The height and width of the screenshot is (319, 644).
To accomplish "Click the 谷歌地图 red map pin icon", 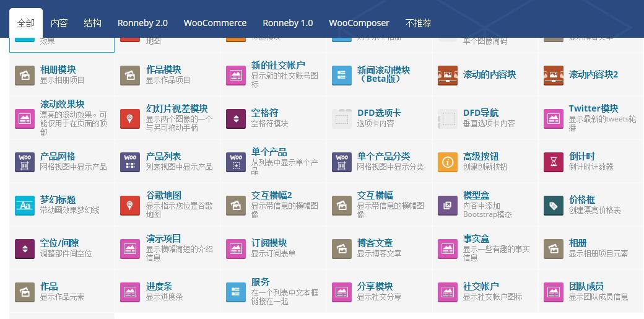I will pos(130,206).
